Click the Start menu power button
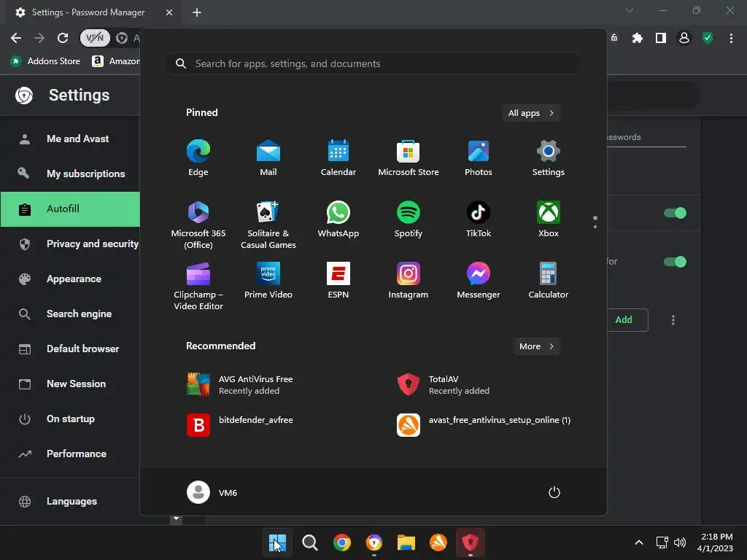The height and width of the screenshot is (560, 747). (554, 492)
